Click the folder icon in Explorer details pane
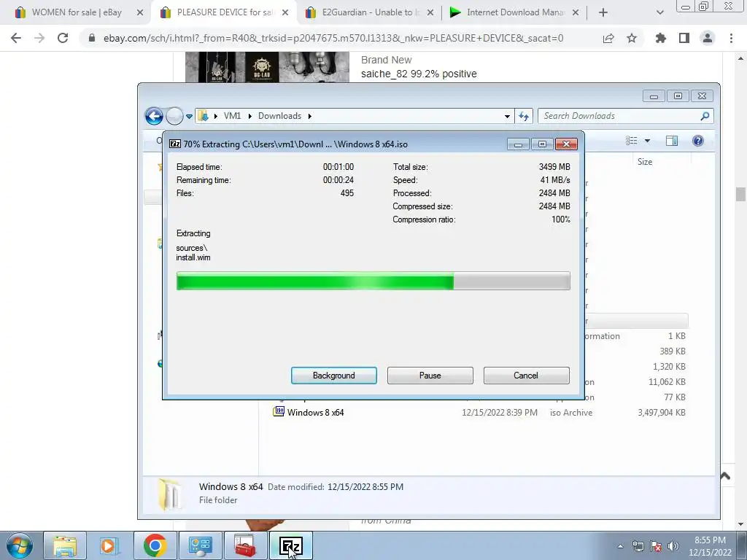 coord(170,494)
